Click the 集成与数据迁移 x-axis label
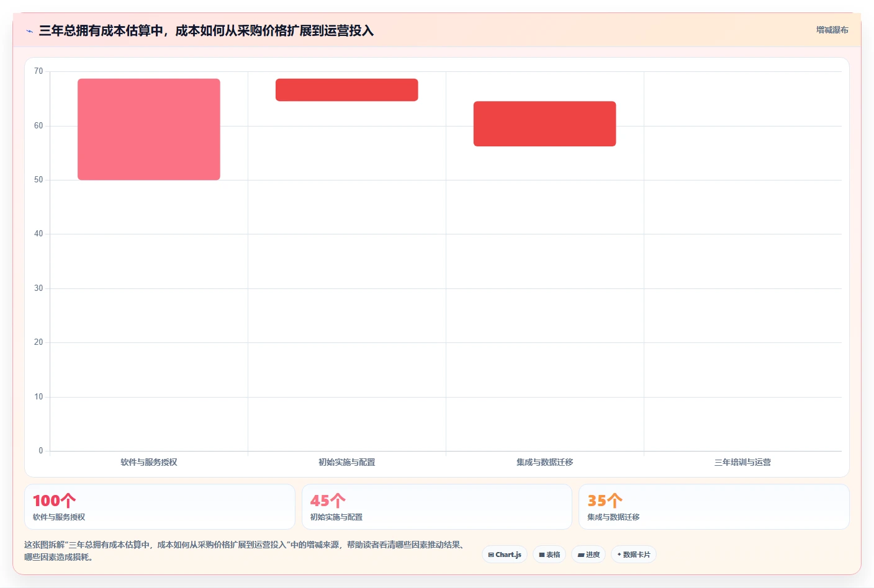The width and height of the screenshot is (874, 588). pyautogui.click(x=545, y=462)
